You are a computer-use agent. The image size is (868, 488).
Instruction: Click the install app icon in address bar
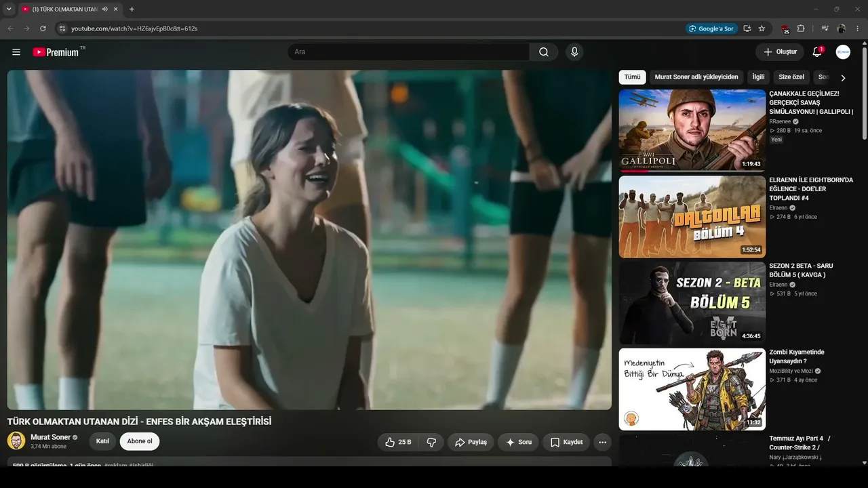[x=747, y=28]
